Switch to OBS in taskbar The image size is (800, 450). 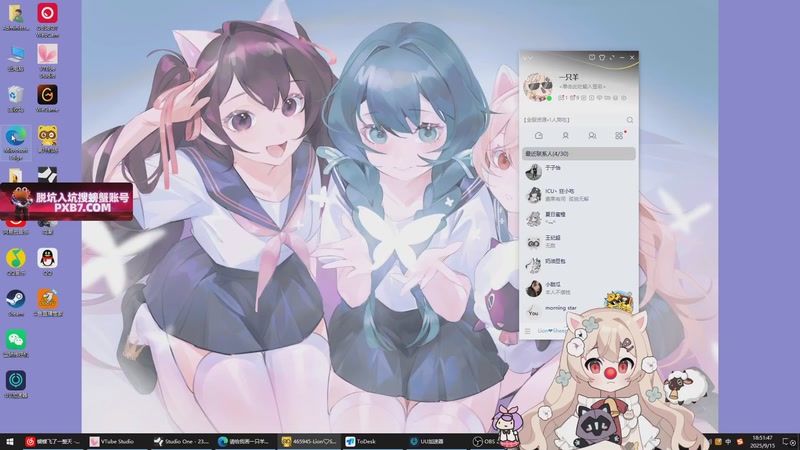pyautogui.click(x=483, y=442)
